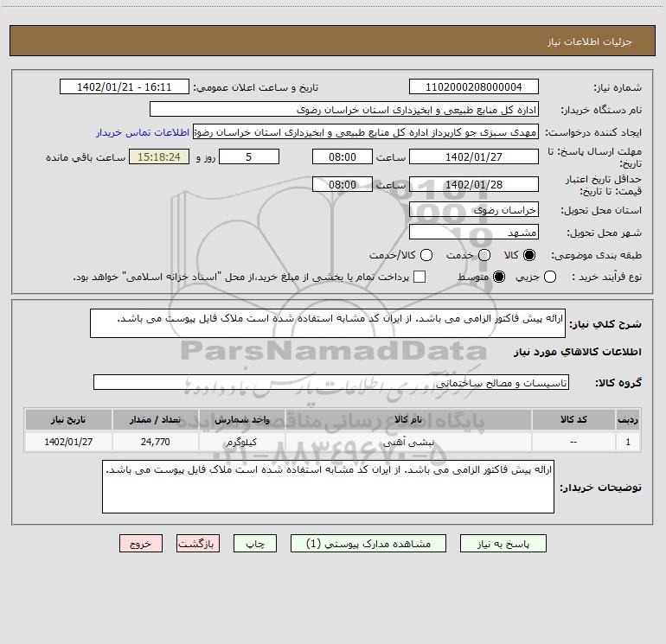
Task: Click the گروه کالا field تاسیسات و مصالح ساختمانی
Action: (331, 382)
